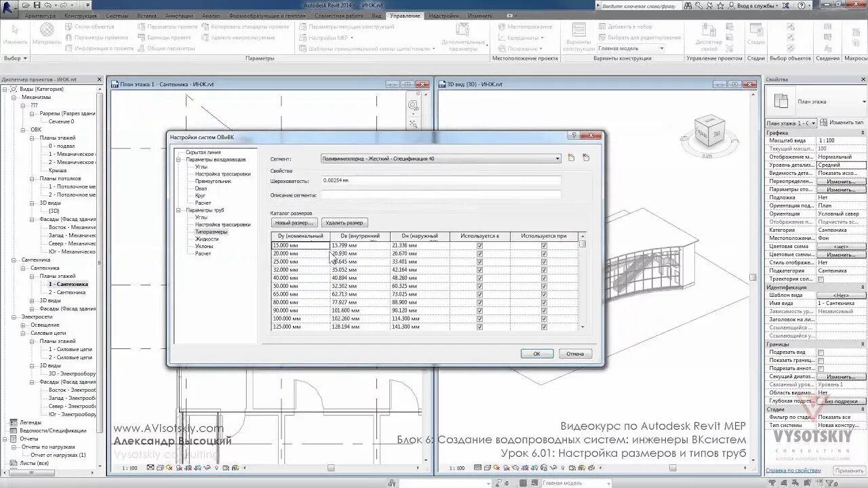Screen dimensions: 868x488
Task: Click OK in the Настройки систем ОВиВК dialog
Action: coord(537,354)
